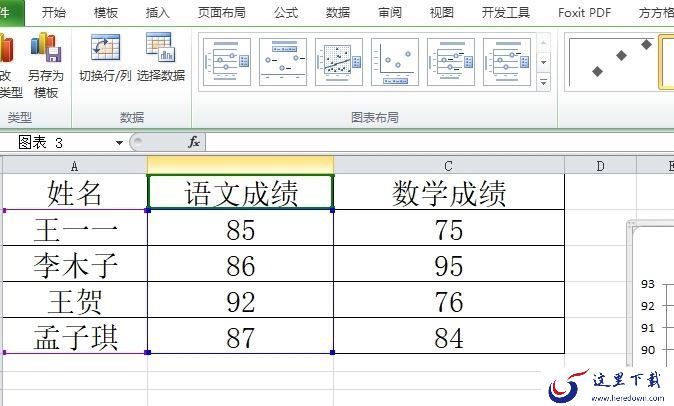Choose the second chart layout thumbnail
674x406 pixels.
pos(283,62)
